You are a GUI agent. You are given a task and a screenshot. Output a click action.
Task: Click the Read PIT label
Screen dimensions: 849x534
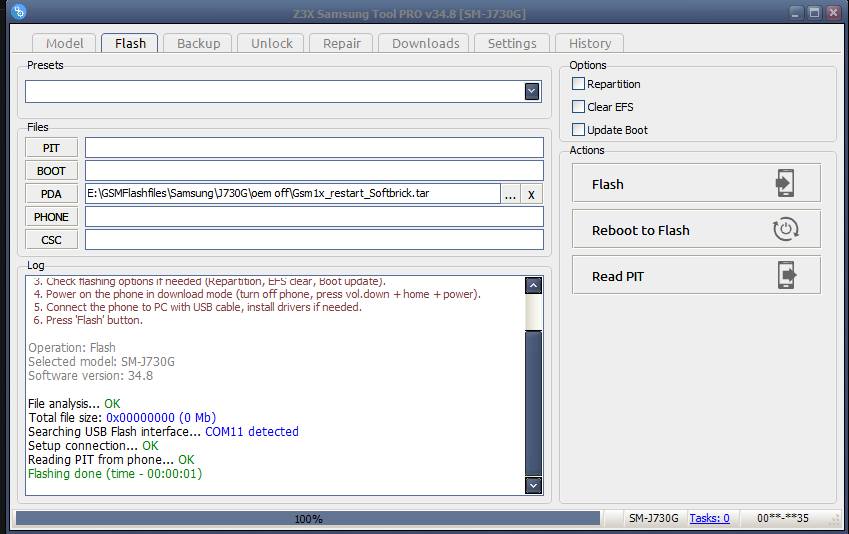[x=618, y=277]
